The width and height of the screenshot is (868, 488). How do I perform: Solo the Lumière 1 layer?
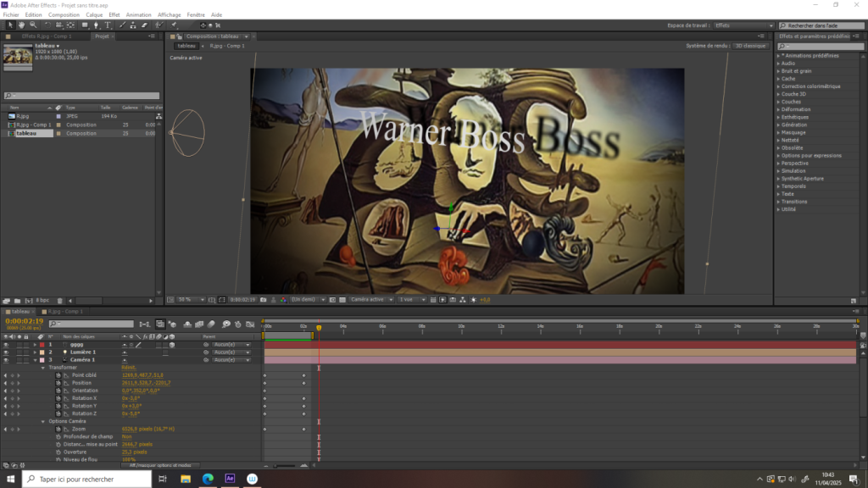18,353
